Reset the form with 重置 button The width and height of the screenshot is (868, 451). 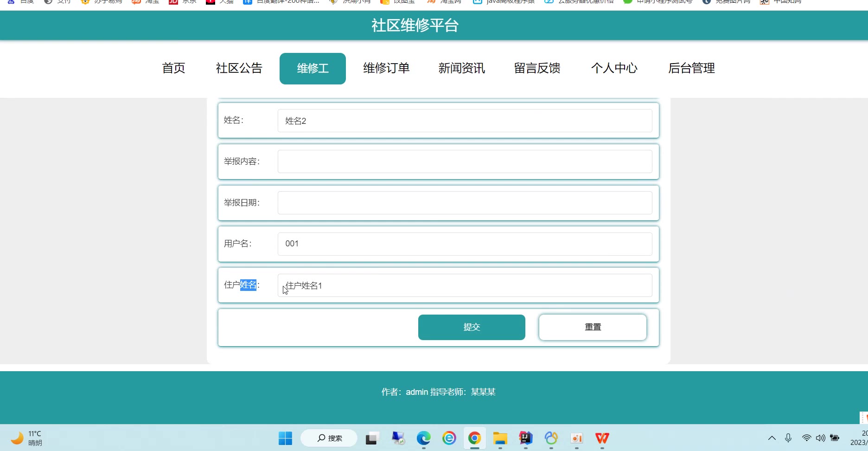593,327
